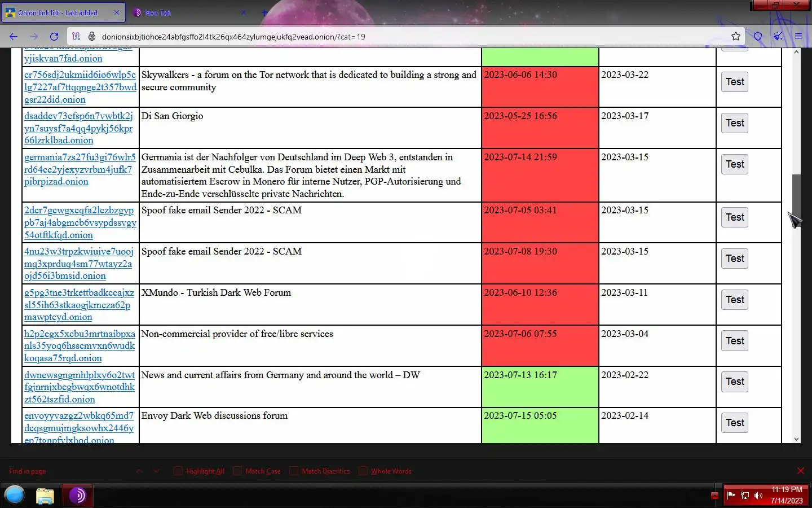The height and width of the screenshot is (508, 812).
Task: Select the 'XMundo - Turkish Dark Web Forum' text
Action: (216, 292)
